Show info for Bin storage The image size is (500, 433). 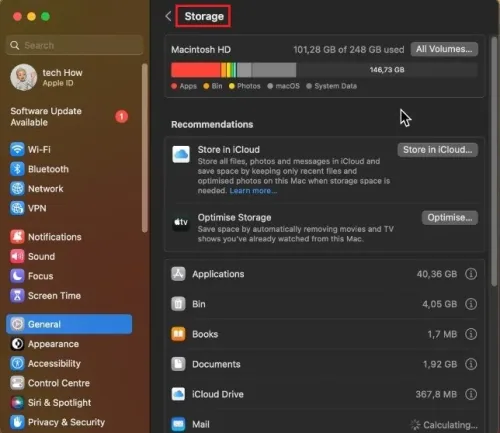click(x=471, y=304)
